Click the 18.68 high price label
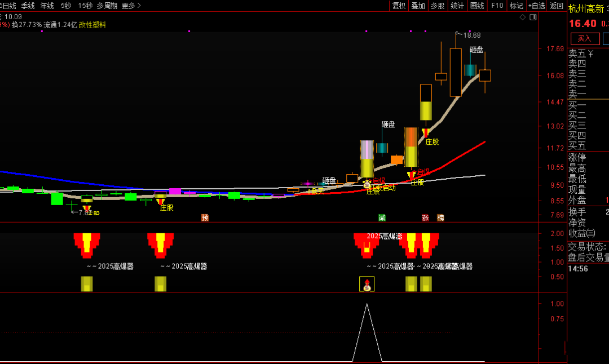Viewport: 609px width, 364px height. [x=471, y=35]
